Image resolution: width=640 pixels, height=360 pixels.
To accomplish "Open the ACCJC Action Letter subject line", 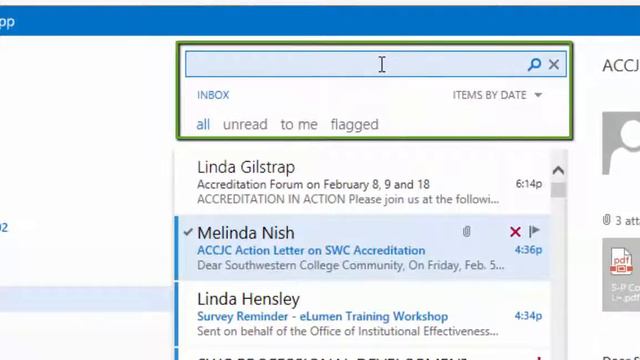I will 311,250.
